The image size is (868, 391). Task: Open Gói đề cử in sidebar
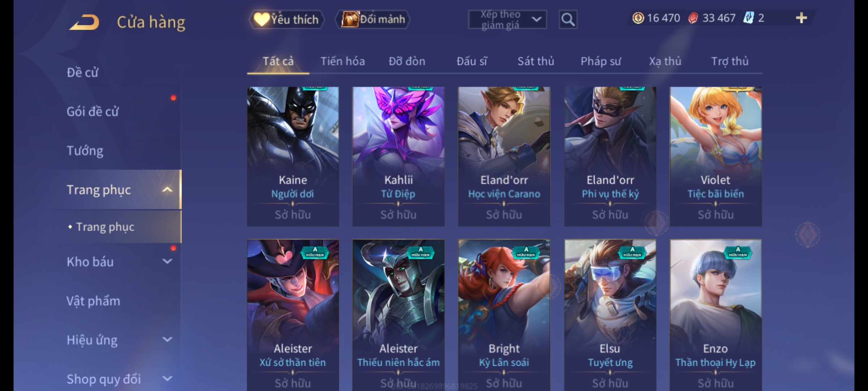(93, 112)
